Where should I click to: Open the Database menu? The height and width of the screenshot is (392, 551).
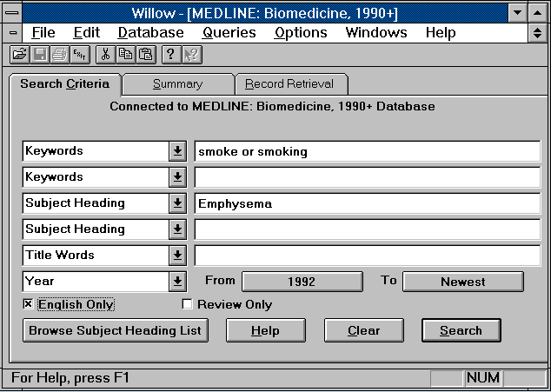[150, 33]
